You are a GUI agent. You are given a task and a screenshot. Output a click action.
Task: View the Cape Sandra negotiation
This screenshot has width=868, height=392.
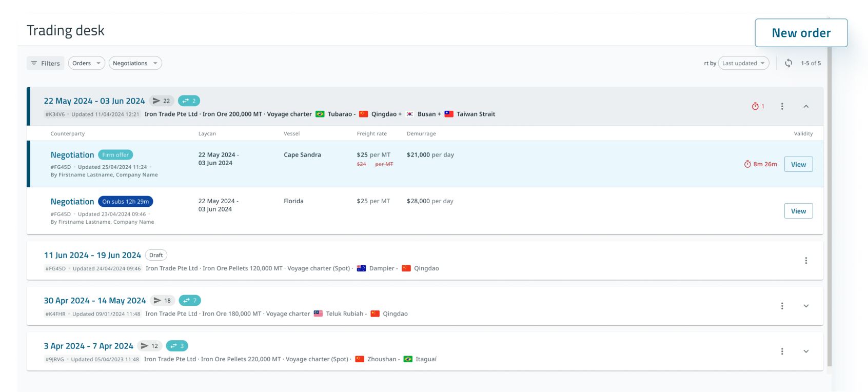pos(798,164)
